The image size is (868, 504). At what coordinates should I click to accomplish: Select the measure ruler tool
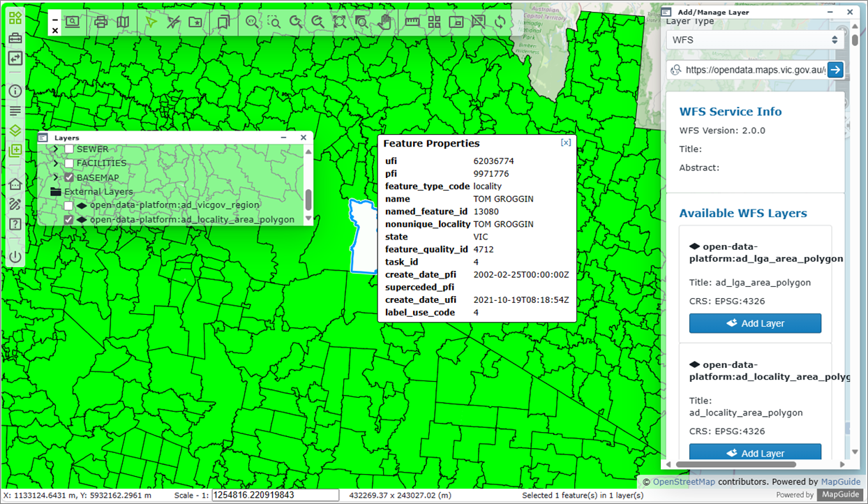[x=412, y=22]
